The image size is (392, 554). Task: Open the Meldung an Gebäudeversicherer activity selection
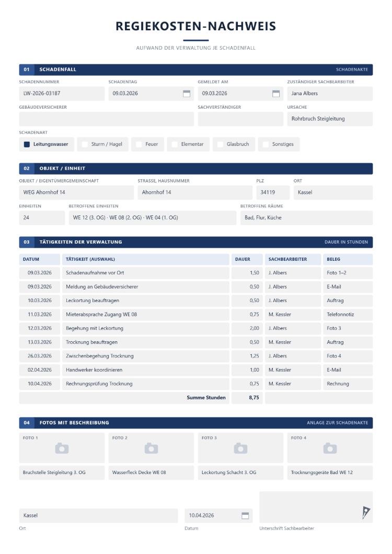tap(146, 287)
